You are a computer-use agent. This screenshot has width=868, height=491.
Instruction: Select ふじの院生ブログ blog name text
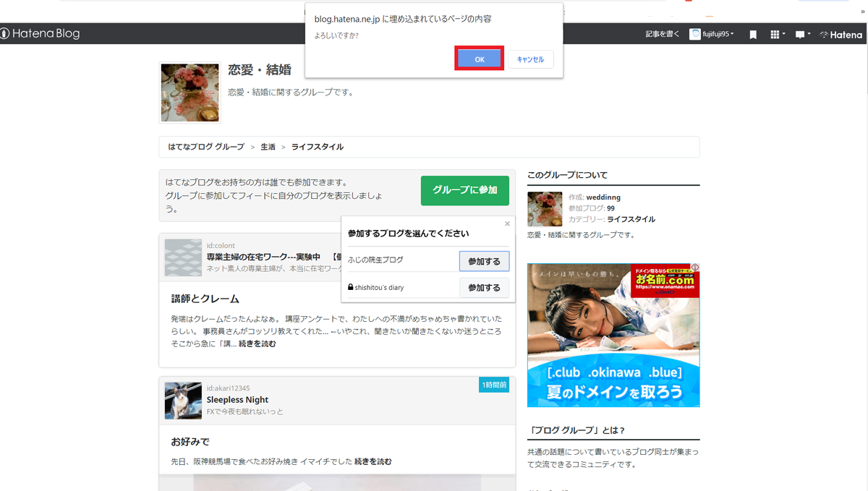375,260
